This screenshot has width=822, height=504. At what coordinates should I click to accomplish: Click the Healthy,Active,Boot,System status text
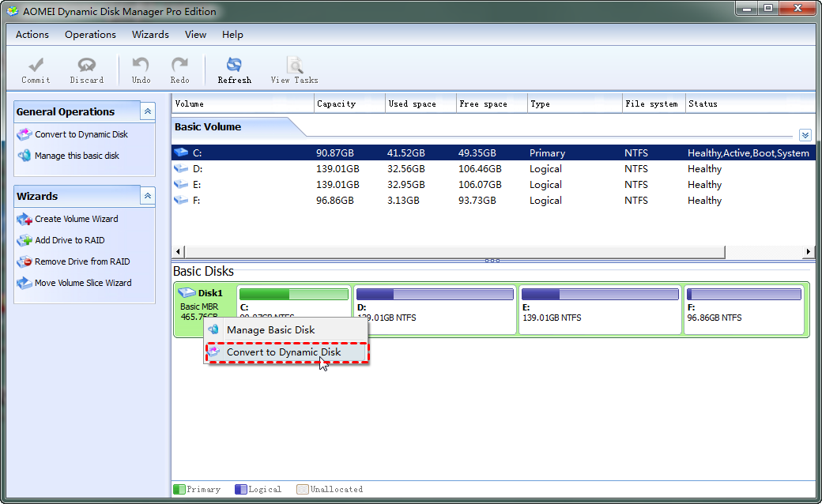coord(748,153)
